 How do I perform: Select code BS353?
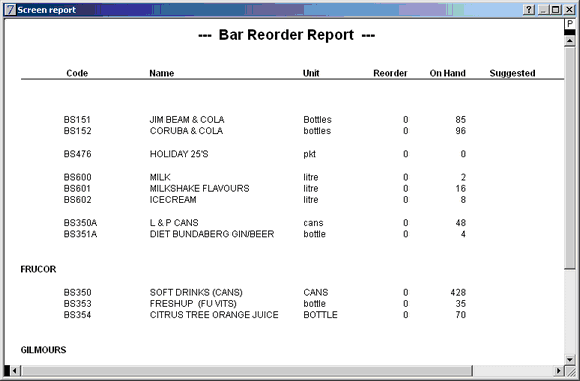[x=77, y=303]
